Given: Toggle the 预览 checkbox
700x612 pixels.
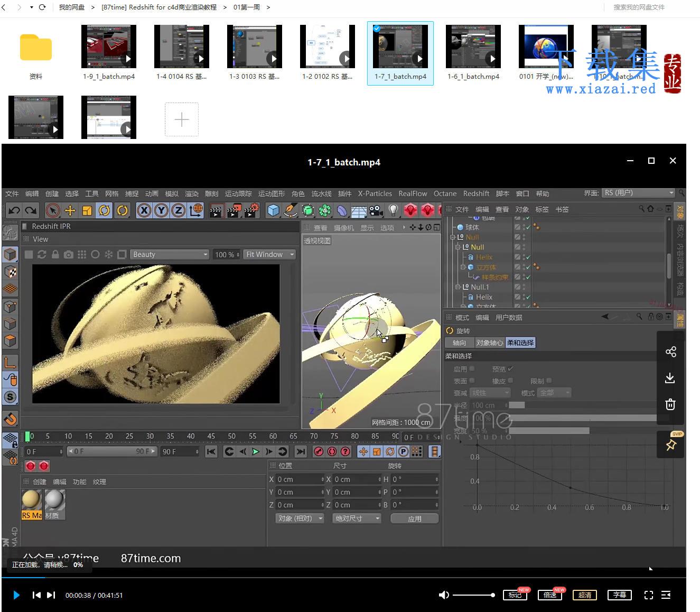Looking at the screenshot, I should [x=510, y=369].
